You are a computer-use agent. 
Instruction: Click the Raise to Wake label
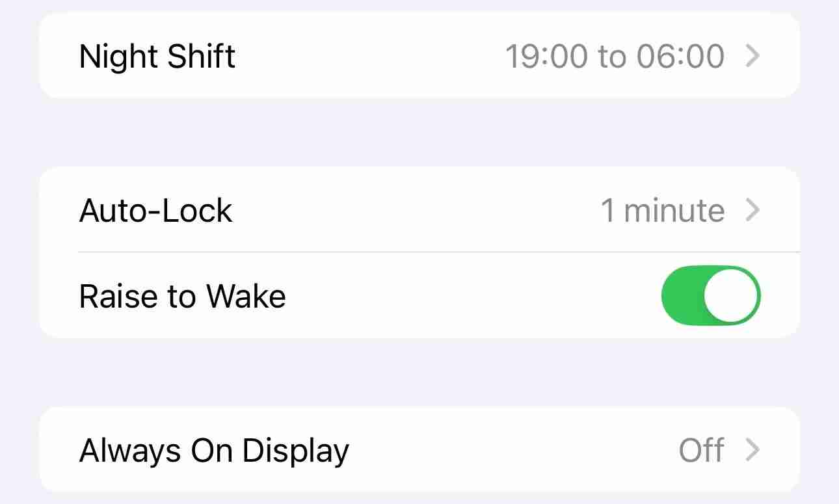[182, 297]
